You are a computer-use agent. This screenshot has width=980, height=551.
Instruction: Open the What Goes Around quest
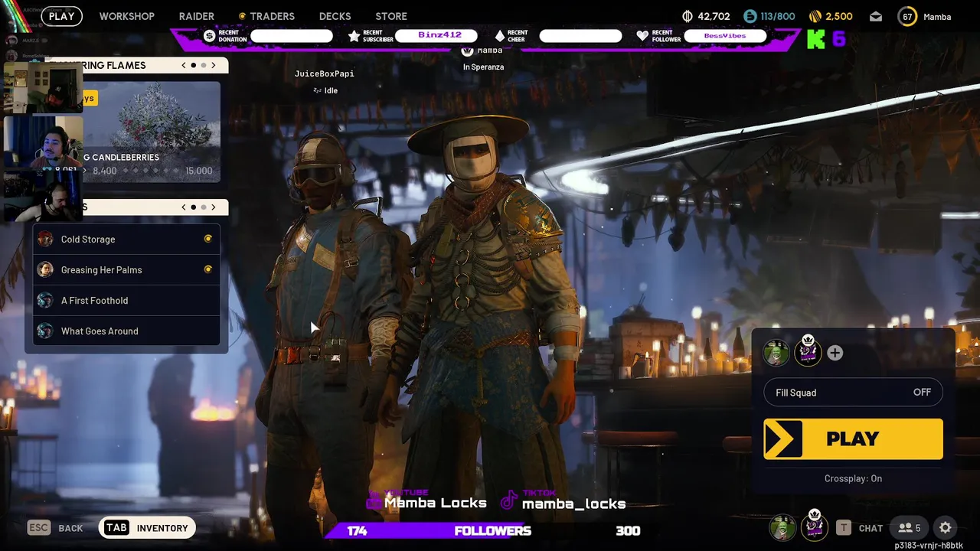point(126,331)
